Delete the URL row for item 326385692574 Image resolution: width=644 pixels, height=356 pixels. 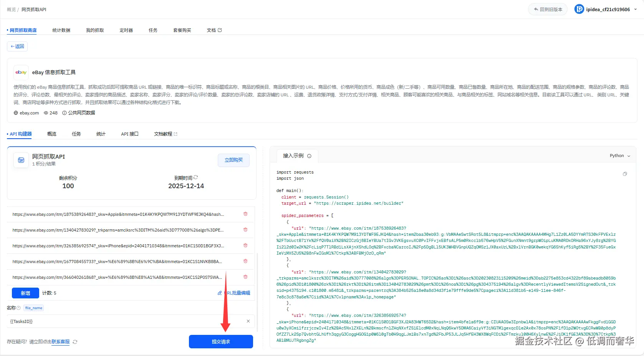[x=245, y=246]
